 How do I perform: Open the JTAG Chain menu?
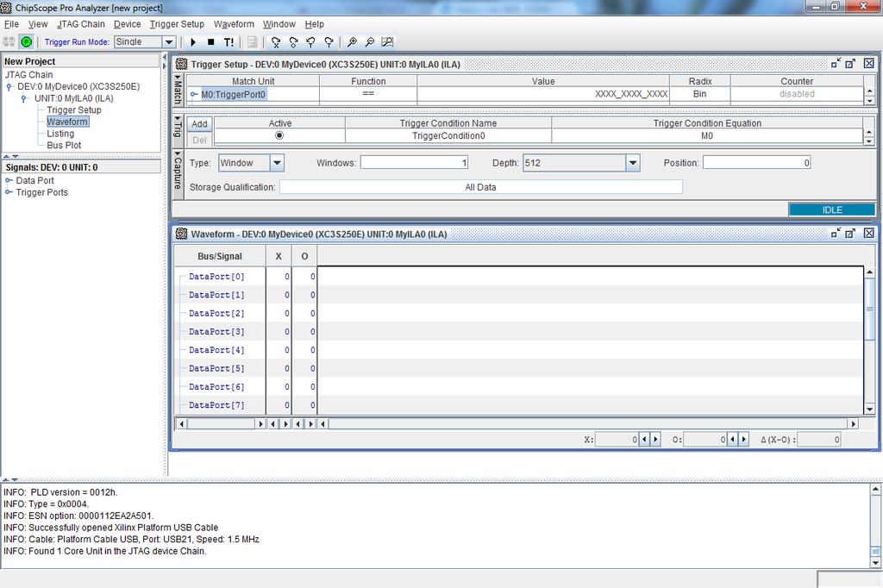[x=80, y=24]
